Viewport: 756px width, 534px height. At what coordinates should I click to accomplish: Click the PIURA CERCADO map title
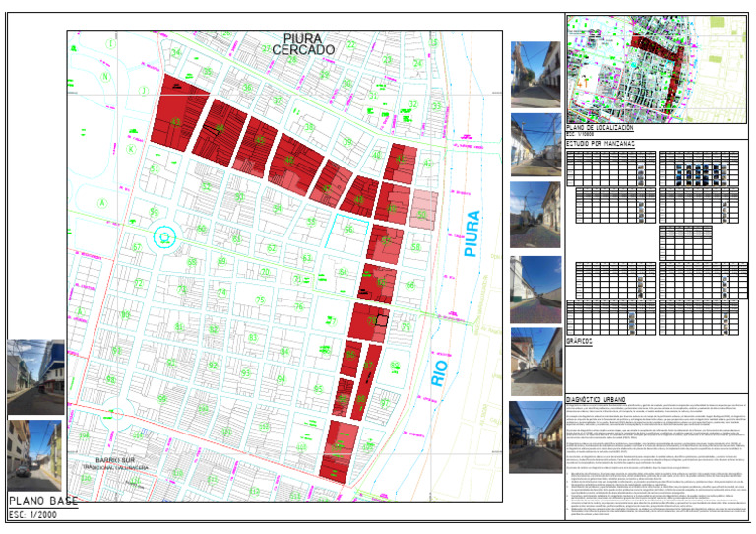303,44
